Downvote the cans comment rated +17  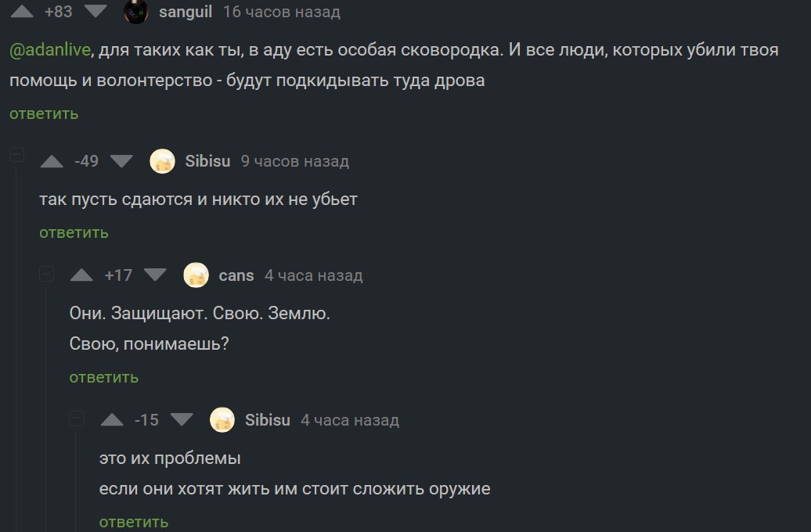[x=155, y=275]
